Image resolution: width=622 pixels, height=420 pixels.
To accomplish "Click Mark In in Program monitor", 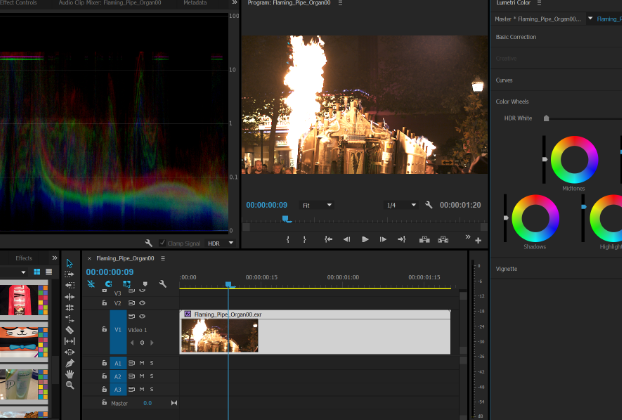I will tap(288, 239).
